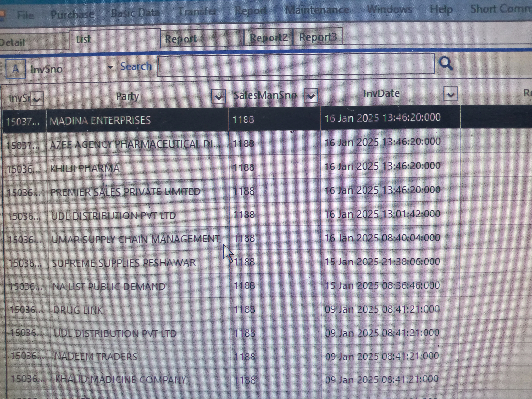
Task: Switch to the Report2 tab
Action: click(x=268, y=38)
